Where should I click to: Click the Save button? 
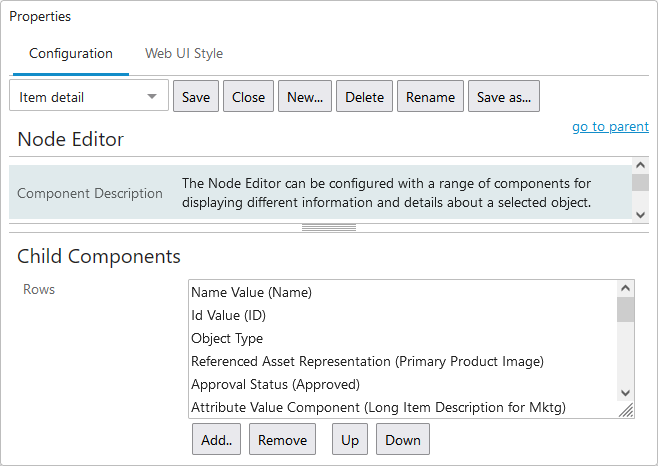(196, 97)
